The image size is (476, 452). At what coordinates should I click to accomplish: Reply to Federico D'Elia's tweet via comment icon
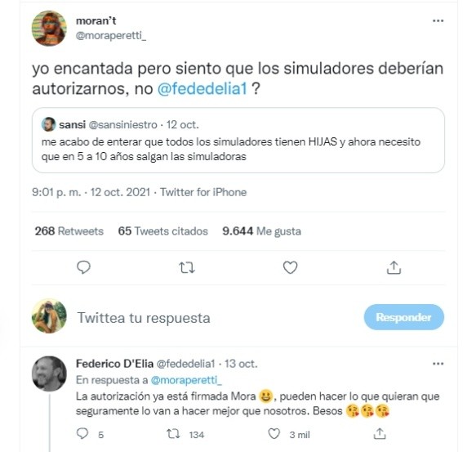82,434
